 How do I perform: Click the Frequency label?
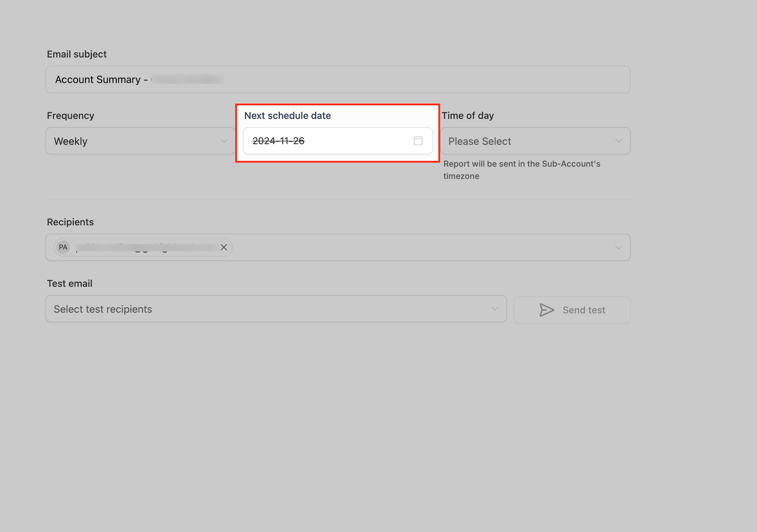pos(71,116)
